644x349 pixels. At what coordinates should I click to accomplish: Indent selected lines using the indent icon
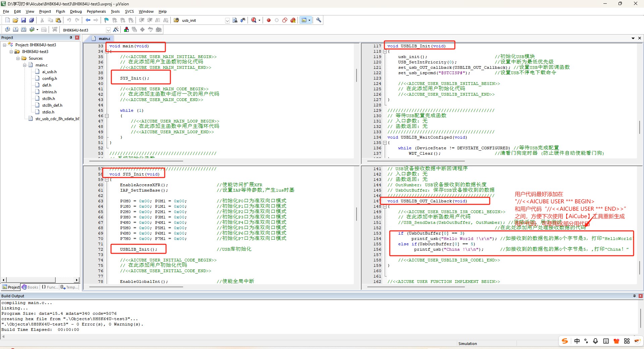coord(142,20)
